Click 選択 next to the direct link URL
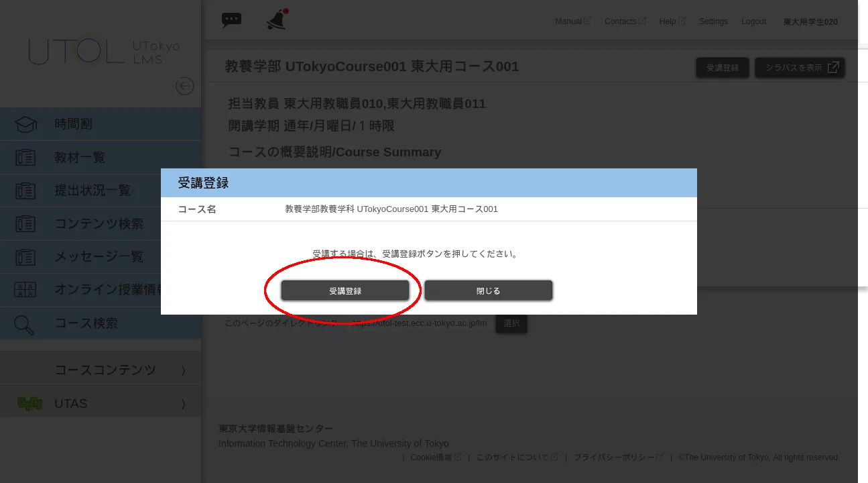The width and height of the screenshot is (868, 483). point(511,323)
